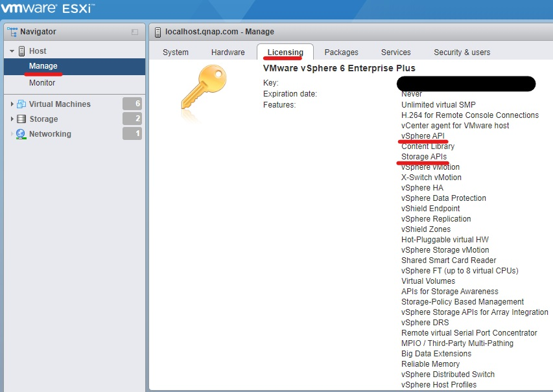Open the Packages tab

click(341, 52)
